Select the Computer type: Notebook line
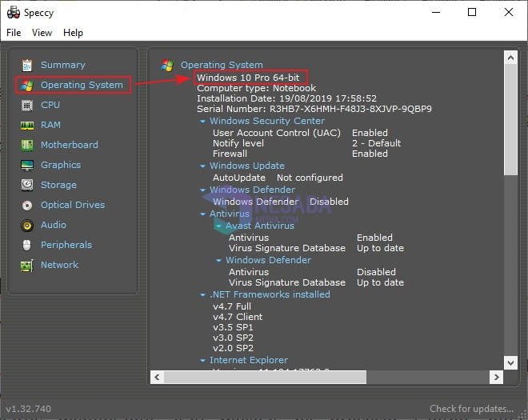Screen dimensions: 528x420 257,88
